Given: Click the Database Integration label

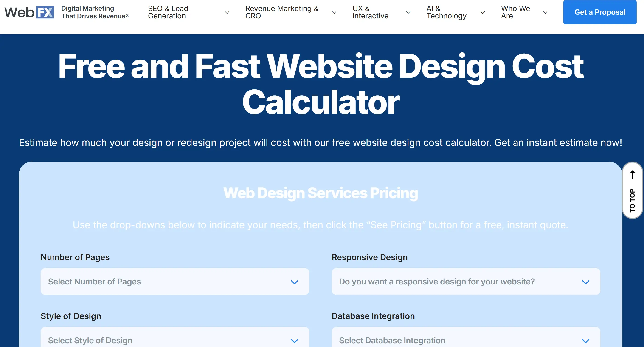Looking at the screenshot, I should point(373,316).
